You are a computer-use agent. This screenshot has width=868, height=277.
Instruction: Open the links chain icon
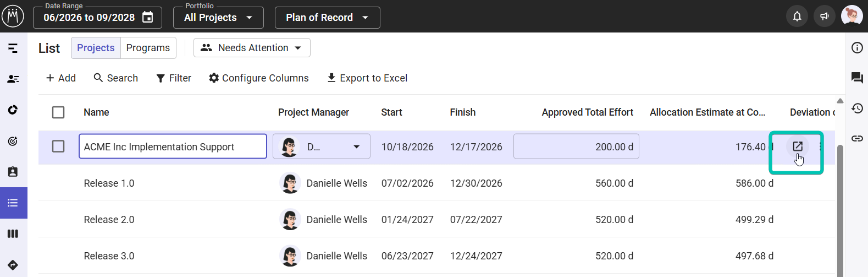click(x=857, y=138)
